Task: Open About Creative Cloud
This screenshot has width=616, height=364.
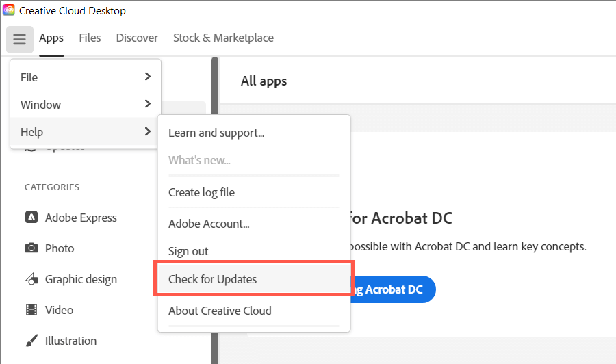Action: (220, 311)
